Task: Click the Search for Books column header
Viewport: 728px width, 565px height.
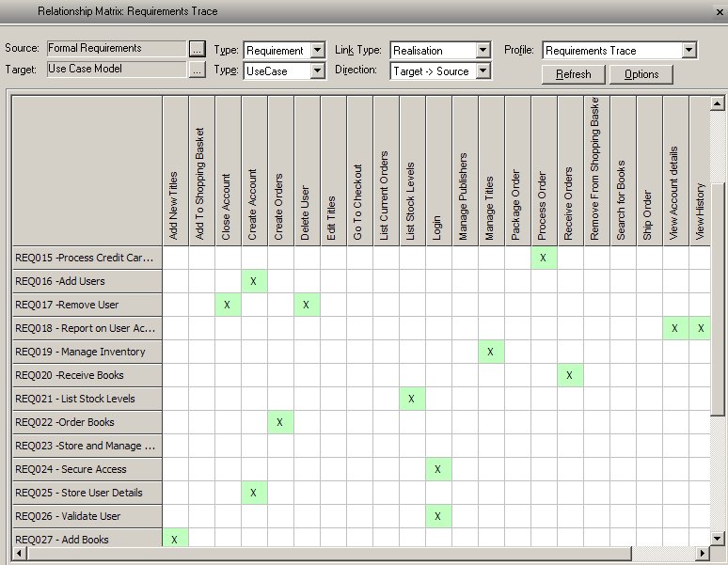Action: click(x=623, y=171)
